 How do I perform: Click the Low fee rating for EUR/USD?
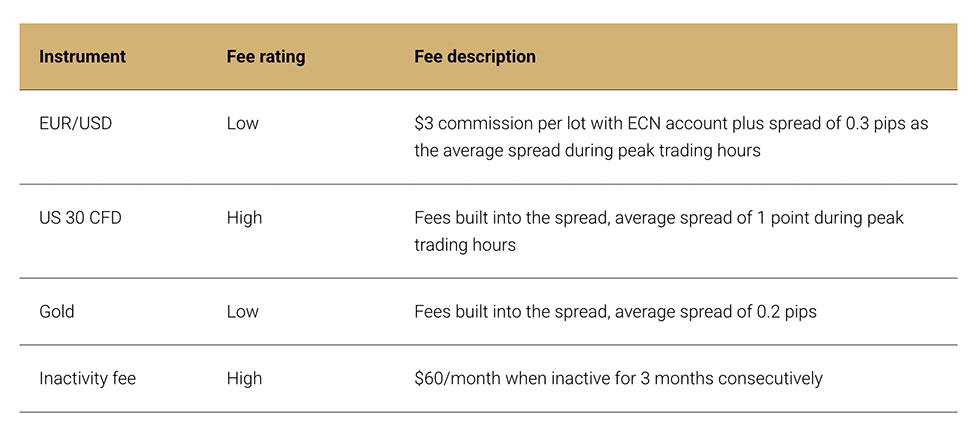pyautogui.click(x=242, y=123)
